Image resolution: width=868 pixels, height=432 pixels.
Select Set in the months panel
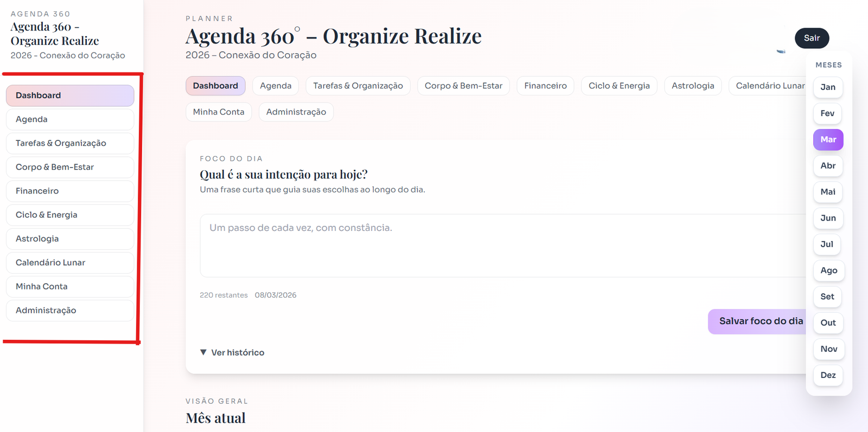pos(827,296)
